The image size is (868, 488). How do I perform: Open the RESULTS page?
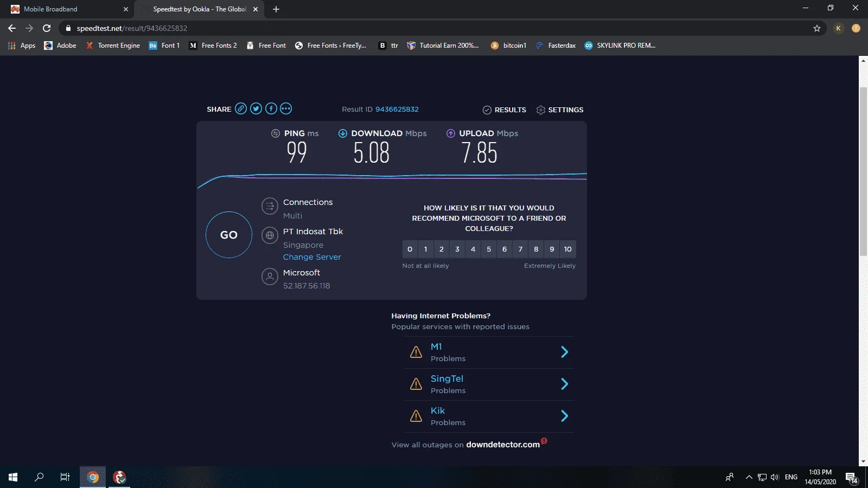[505, 110]
